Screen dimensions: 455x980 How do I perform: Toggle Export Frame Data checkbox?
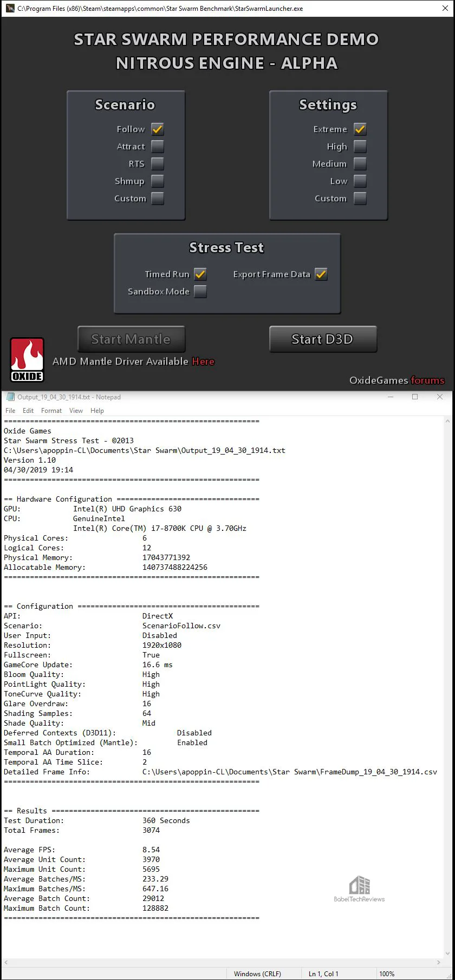point(321,274)
